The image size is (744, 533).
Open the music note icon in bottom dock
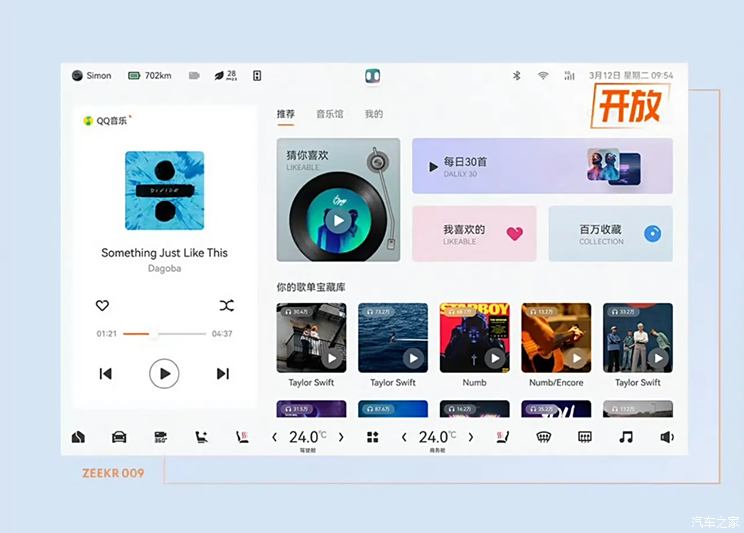tap(626, 437)
